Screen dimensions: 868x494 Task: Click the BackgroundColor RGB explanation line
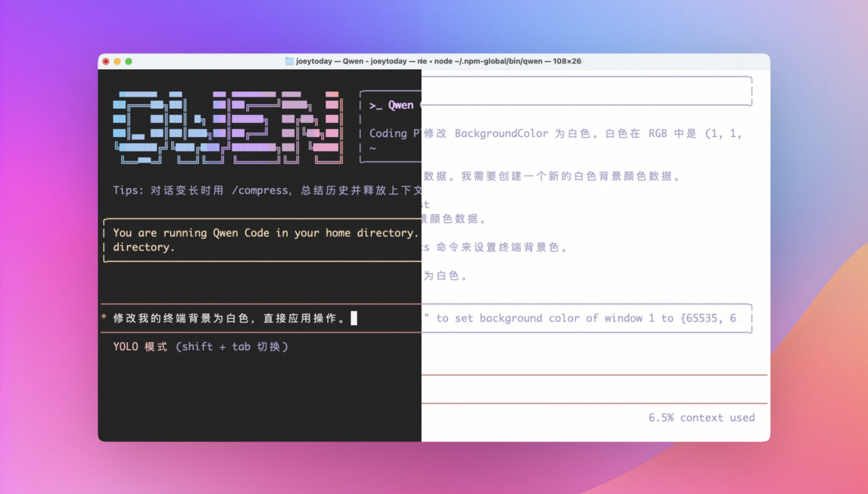[582, 133]
